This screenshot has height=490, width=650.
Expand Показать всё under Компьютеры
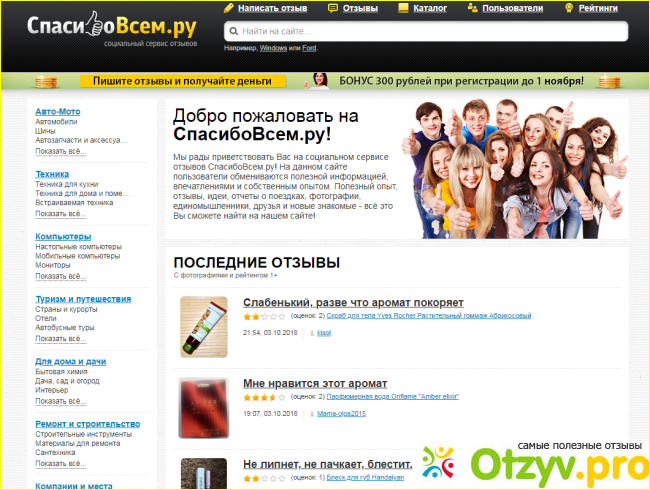click(x=62, y=276)
